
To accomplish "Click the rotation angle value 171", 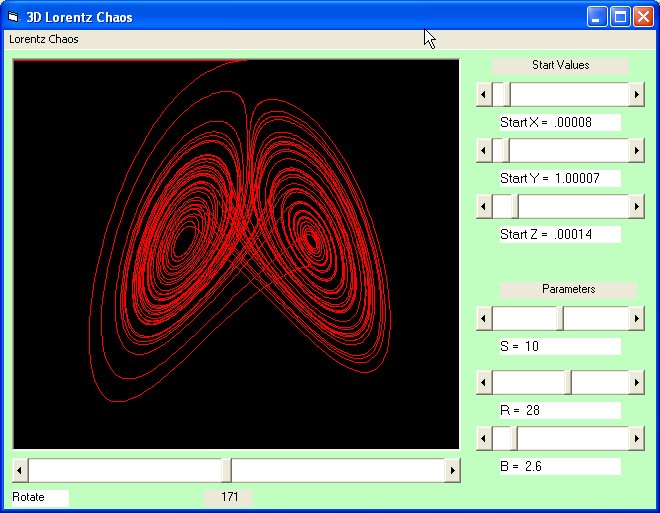I will click(229, 497).
